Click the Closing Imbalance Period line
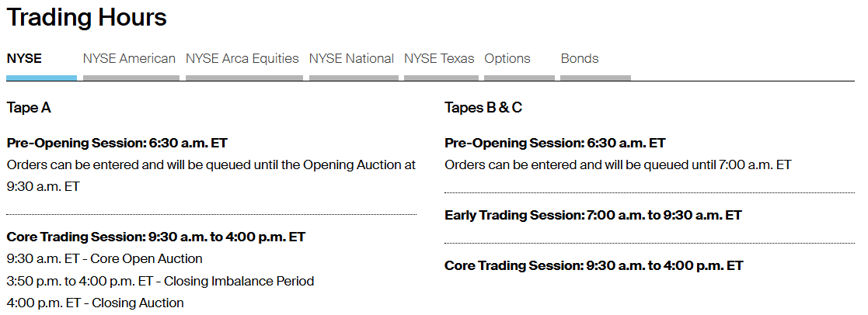The width and height of the screenshot is (868, 315). pos(161,282)
